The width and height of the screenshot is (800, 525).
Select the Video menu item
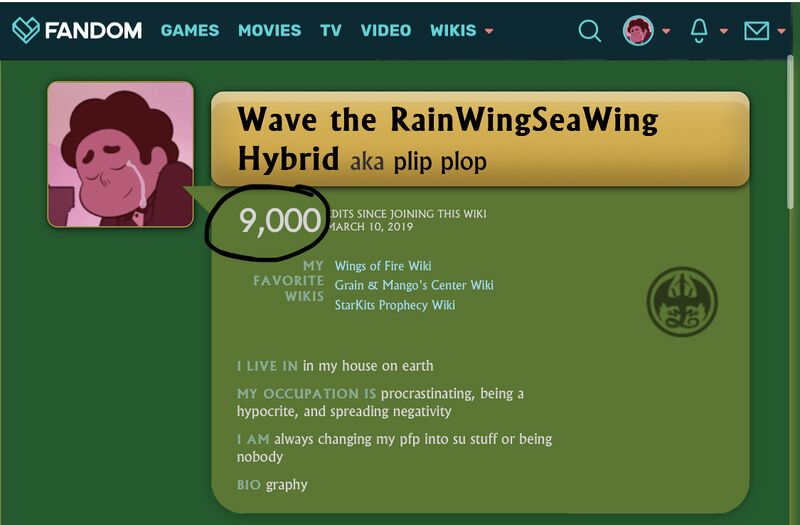pos(386,31)
